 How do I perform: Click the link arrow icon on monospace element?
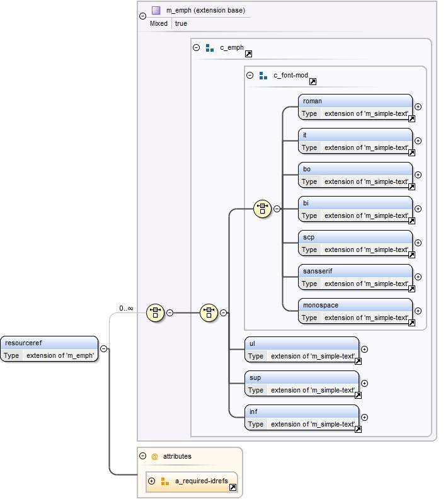pyautogui.click(x=411, y=323)
